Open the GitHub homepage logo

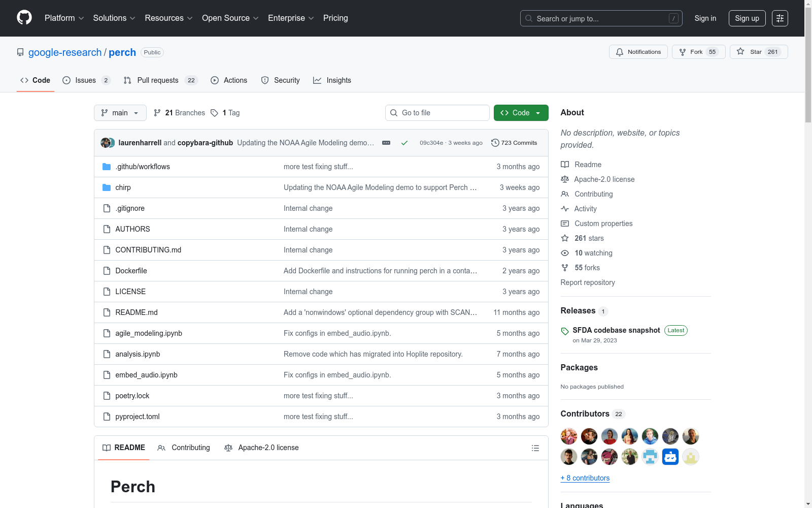pyautogui.click(x=24, y=18)
